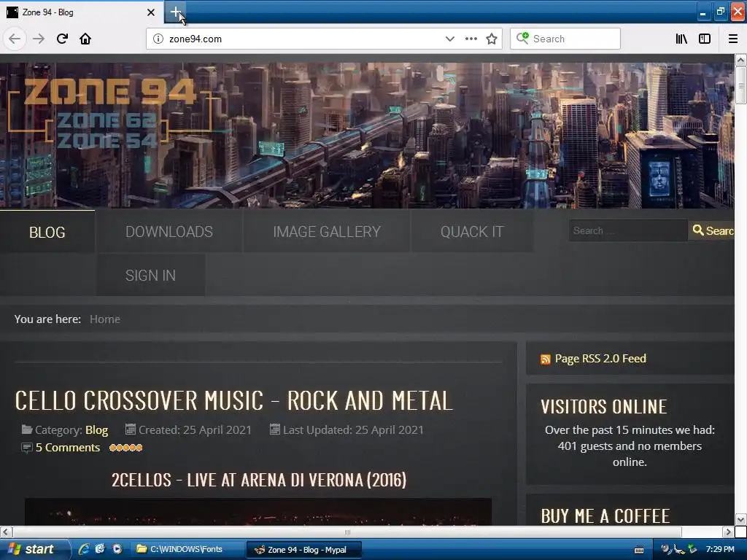This screenshot has width=747, height=560.
Task: Click the horizontal scrollbar left arrow
Action: (6, 532)
